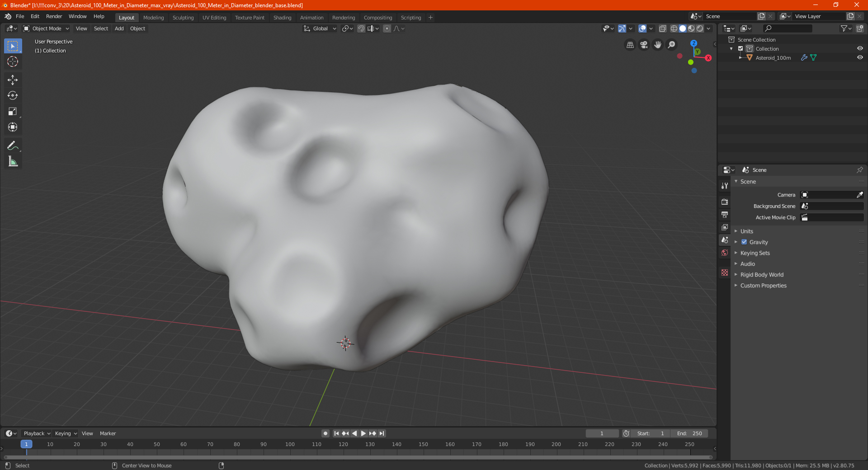Click the X axis on navigation gizmo
The width and height of the screenshot is (868, 470).
708,58
